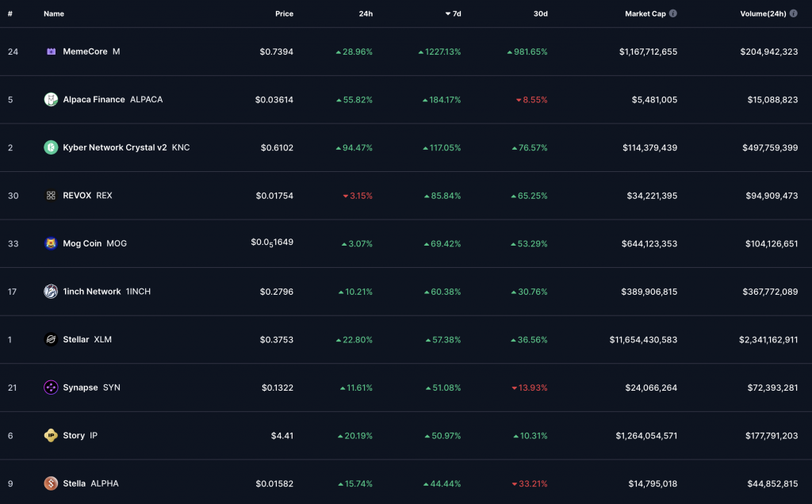
Task: Sort table by the # rank column
Action: point(10,13)
